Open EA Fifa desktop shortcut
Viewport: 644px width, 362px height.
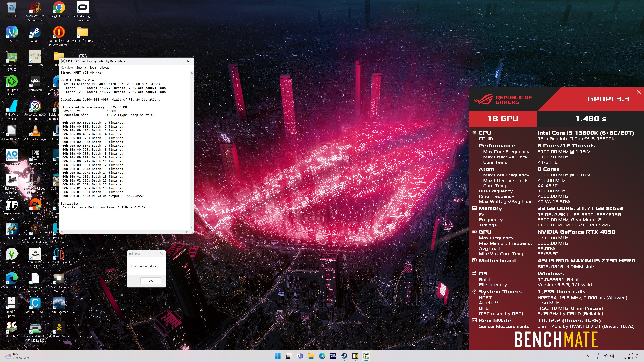point(35,207)
